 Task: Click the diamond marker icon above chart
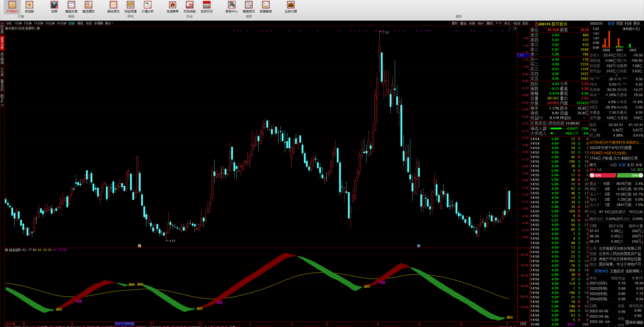tap(510, 28)
